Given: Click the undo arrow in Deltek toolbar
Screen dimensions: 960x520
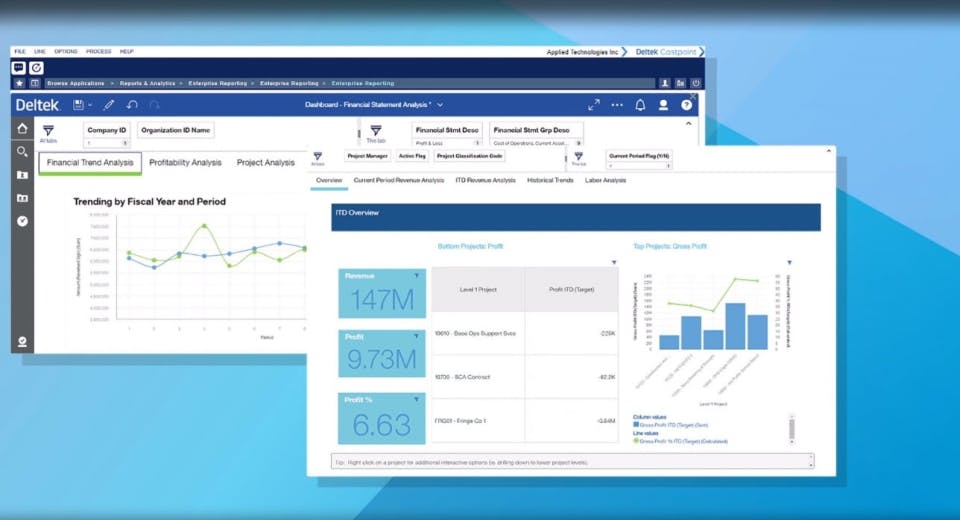Looking at the screenshot, I should (132, 105).
